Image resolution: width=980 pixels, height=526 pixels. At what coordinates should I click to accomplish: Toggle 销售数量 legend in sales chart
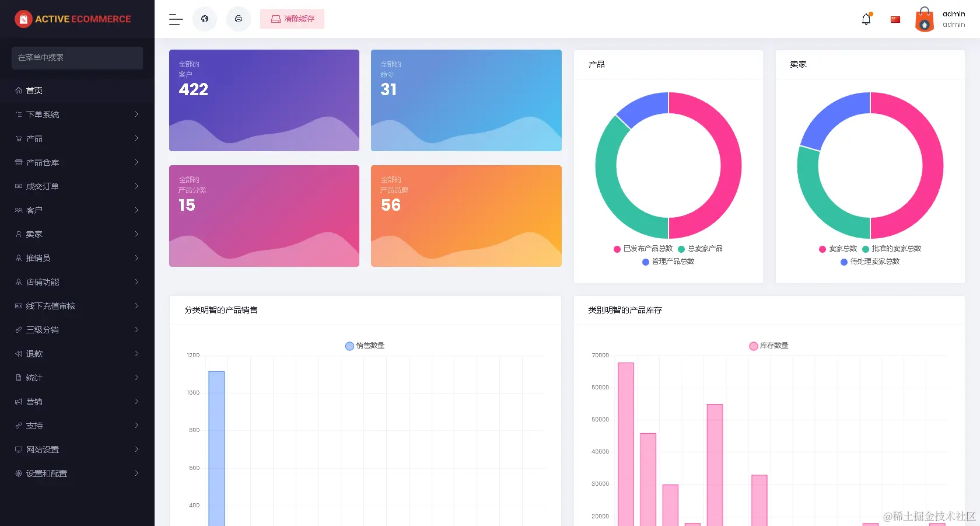(x=365, y=346)
